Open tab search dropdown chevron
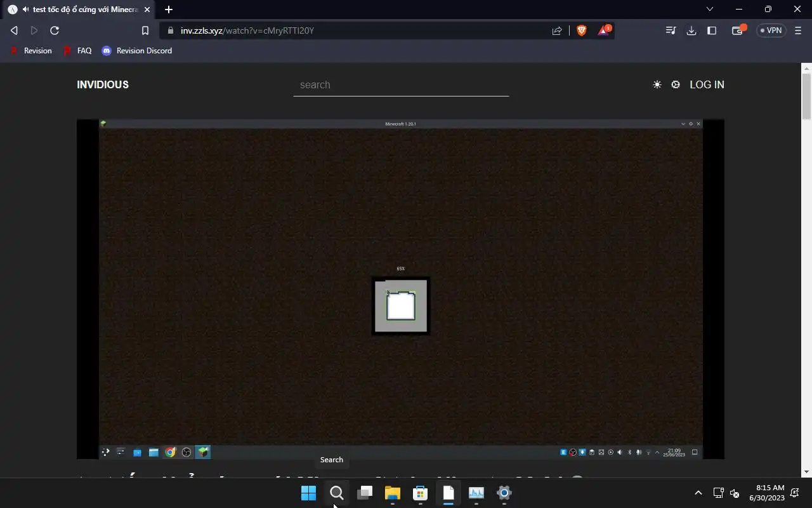Image resolution: width=812 pixels, height=508 pixels. [710, 10]
